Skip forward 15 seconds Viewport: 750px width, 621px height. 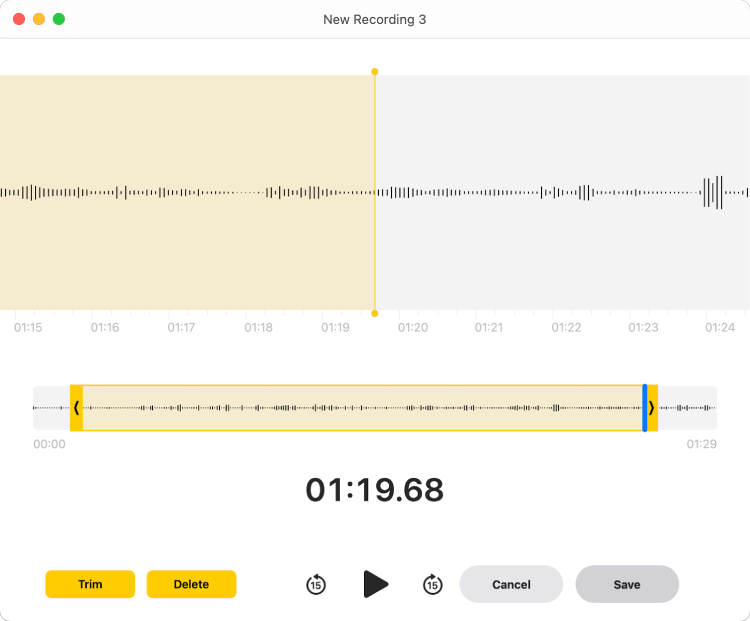(x=432, y=584)
